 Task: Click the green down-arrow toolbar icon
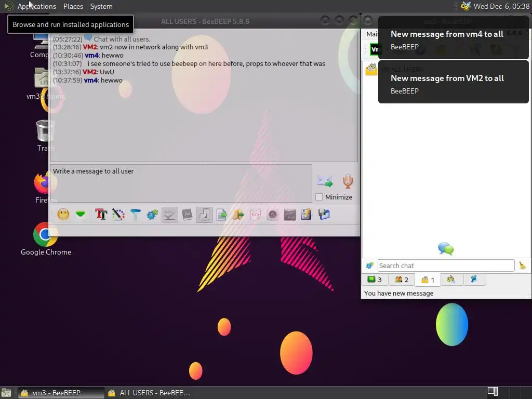click(x=81, y=215)
